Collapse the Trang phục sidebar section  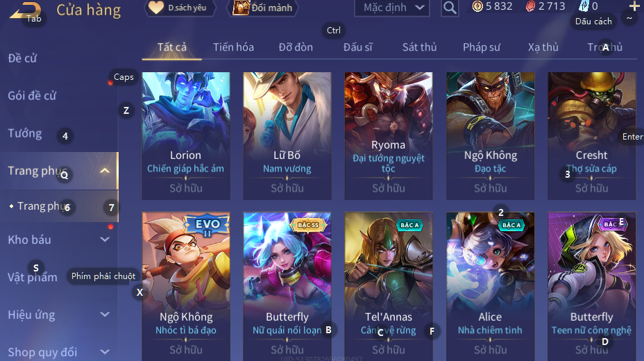click(105, 171)
